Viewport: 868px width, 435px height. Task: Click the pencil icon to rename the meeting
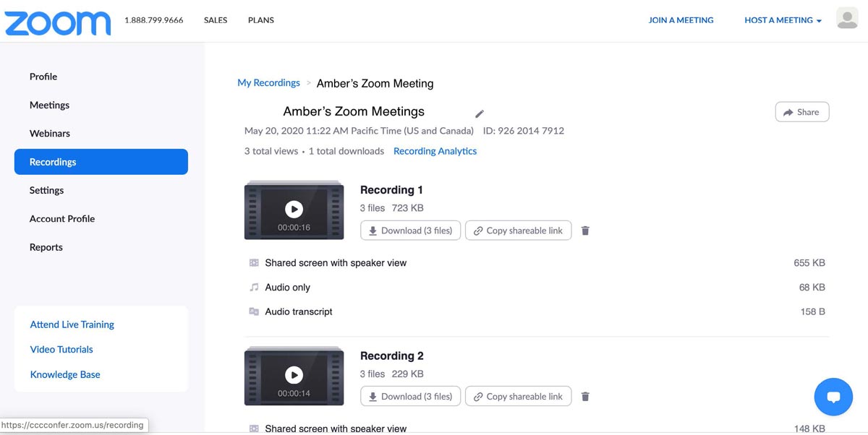click(x=479, y=113)
